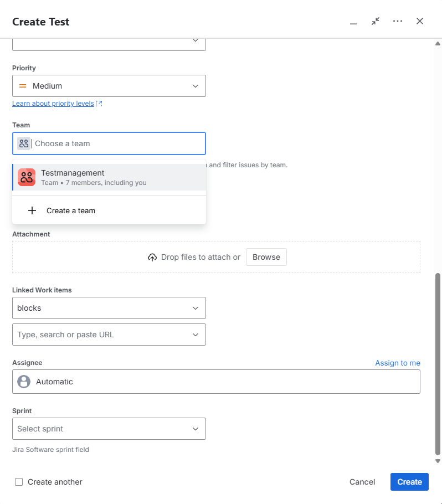442x504 pixels.
Task: Minimize the Create Test dialog
Action: [353, 22]
